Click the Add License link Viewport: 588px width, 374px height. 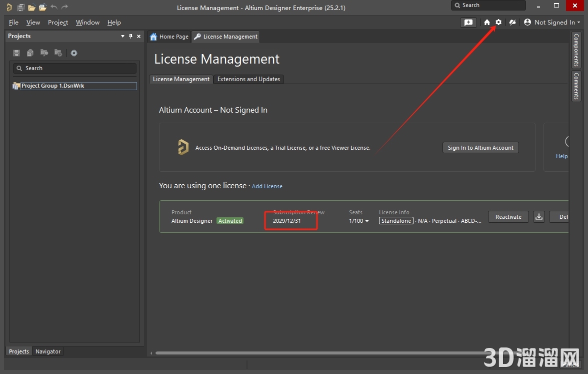tap(267, 186)
